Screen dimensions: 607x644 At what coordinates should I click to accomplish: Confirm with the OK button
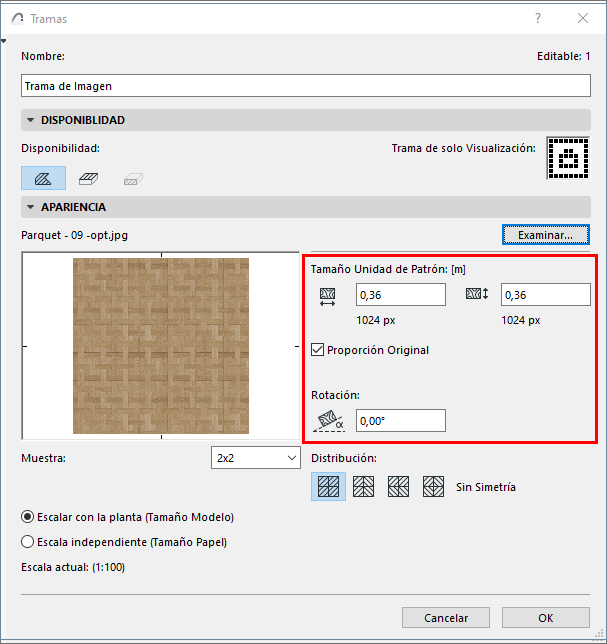click(x=546, y=618)
